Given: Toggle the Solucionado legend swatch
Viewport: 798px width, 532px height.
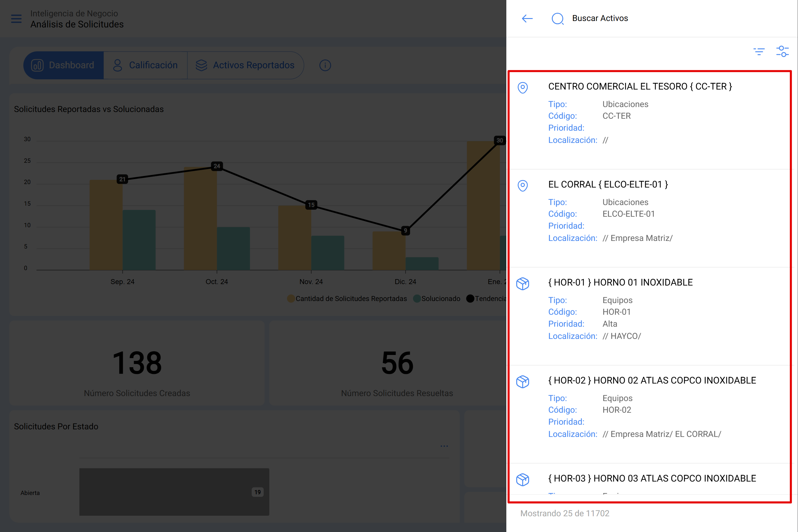Looking at the screenshot, I should (416, 299).
